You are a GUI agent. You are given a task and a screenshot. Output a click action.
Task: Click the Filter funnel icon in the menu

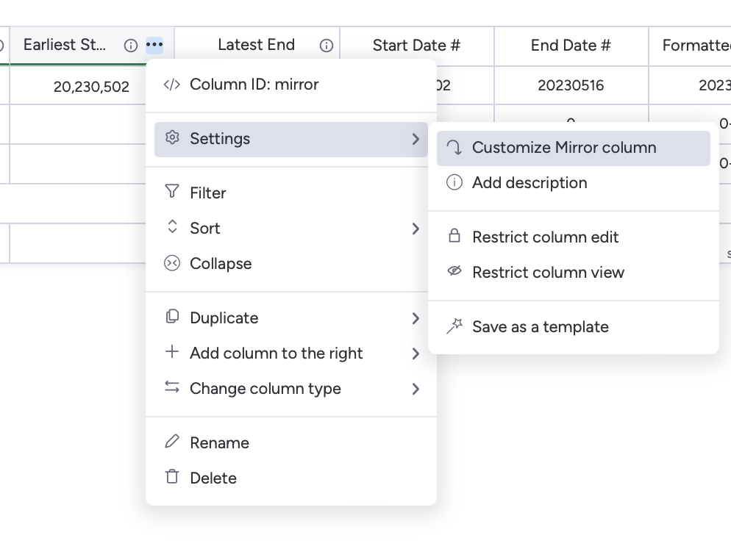click(x=171, y=193)
